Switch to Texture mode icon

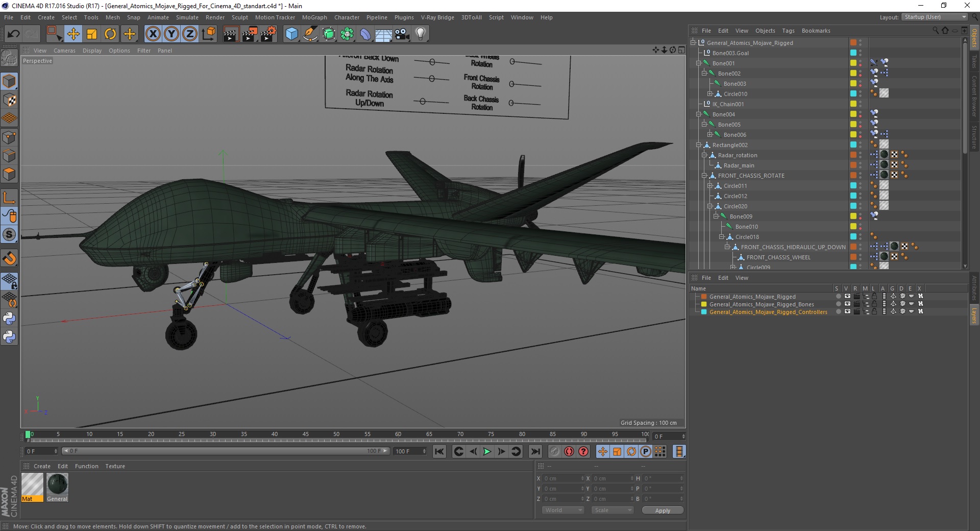(9, 100)
